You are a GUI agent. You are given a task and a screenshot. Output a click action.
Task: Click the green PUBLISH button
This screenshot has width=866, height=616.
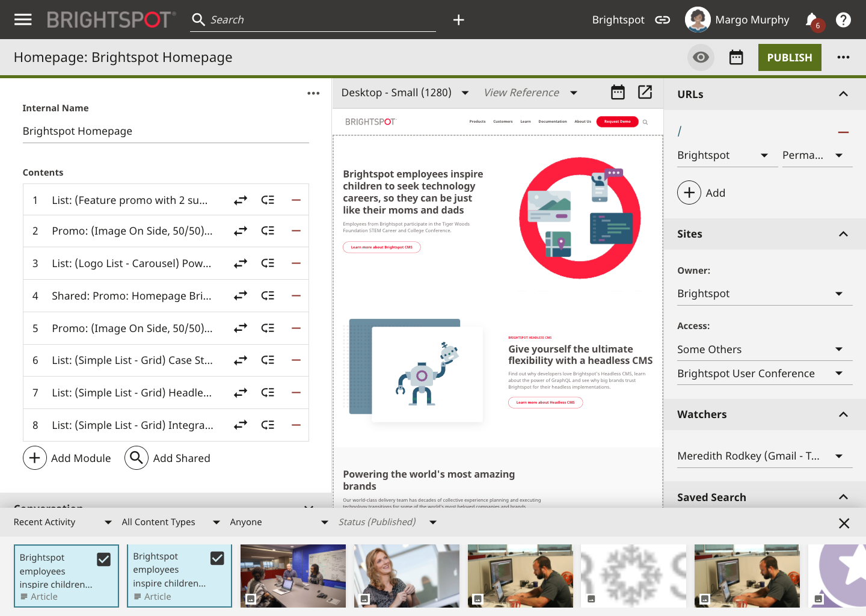coord(790,58)
